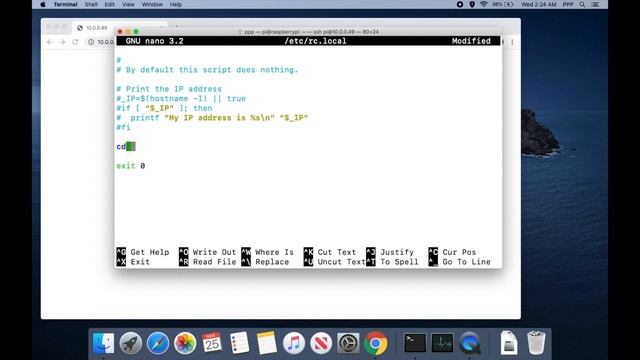Click Chrome's forward arrow button

coord(62,42)
